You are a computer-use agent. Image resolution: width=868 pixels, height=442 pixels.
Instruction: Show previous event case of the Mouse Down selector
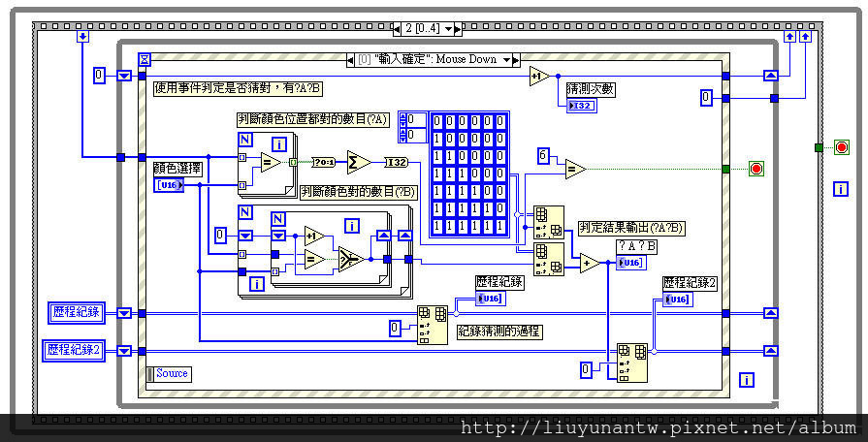click(350, 60)
